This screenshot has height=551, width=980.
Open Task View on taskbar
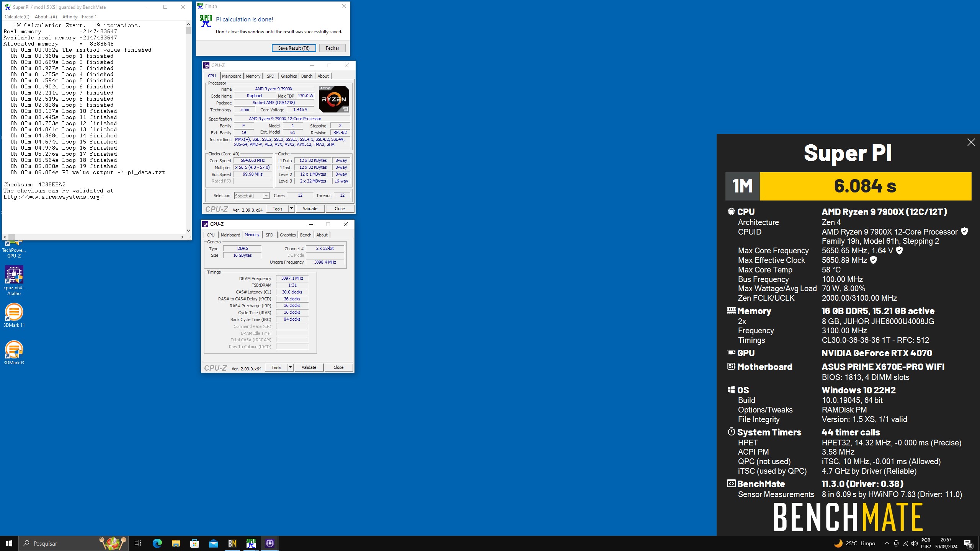(x=138, y=543)
